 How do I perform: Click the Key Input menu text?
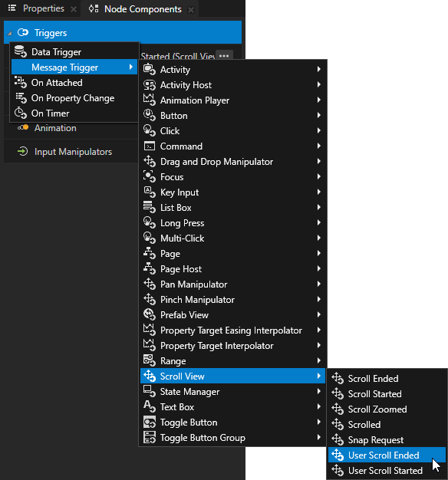tap(180, 192)
